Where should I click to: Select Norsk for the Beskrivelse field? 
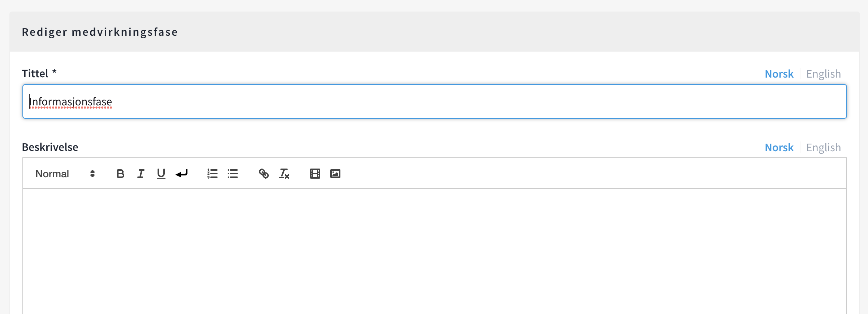(x=779, y=148)
